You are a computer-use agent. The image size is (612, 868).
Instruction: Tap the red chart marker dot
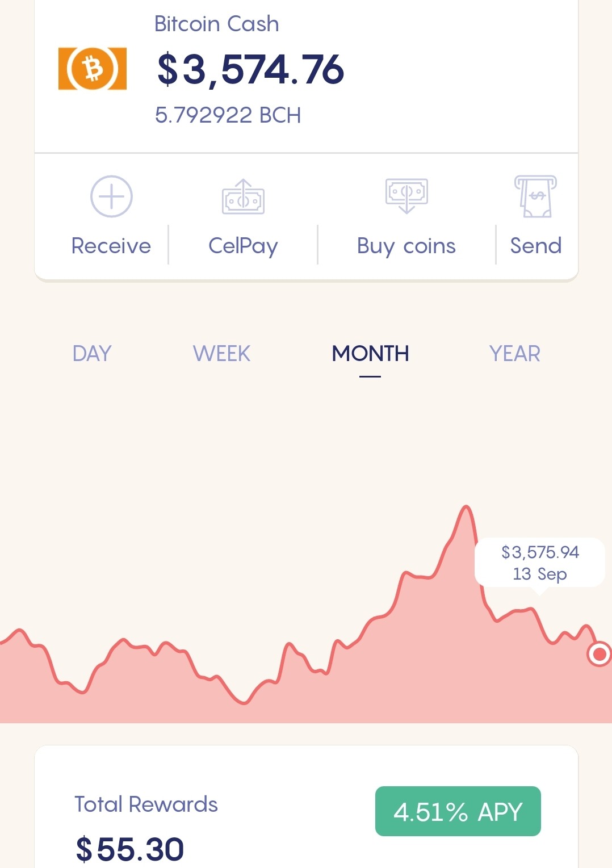coord(599,654)
